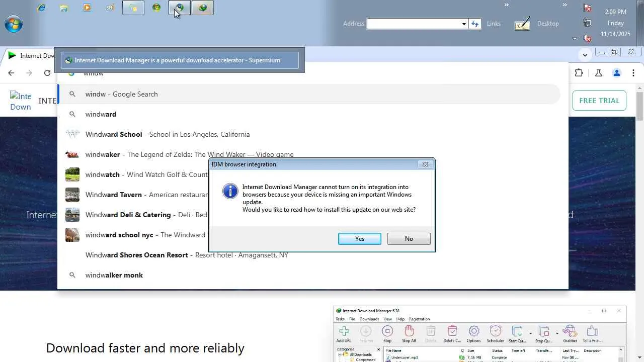Select the windwaker Zelda suggestion
Viewport: 644px width, 362px height.
pyautogui.click(x=309, y=154)
